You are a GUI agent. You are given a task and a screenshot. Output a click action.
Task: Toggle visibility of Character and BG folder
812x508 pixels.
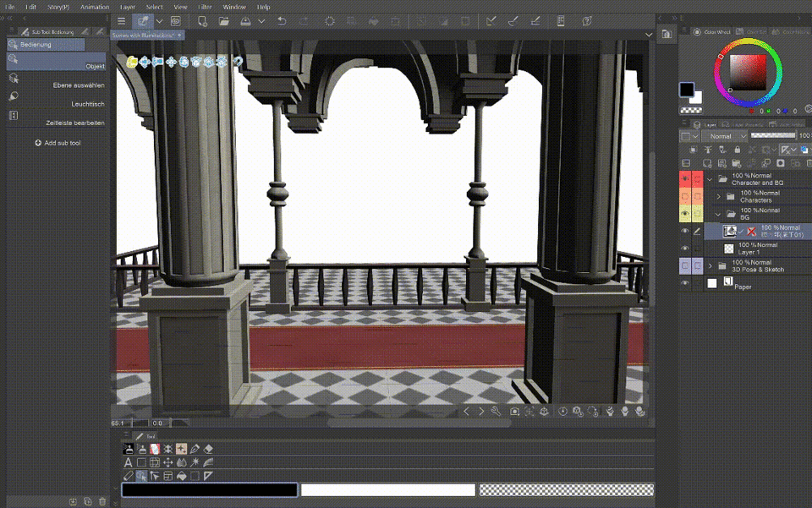coord(684,179)
